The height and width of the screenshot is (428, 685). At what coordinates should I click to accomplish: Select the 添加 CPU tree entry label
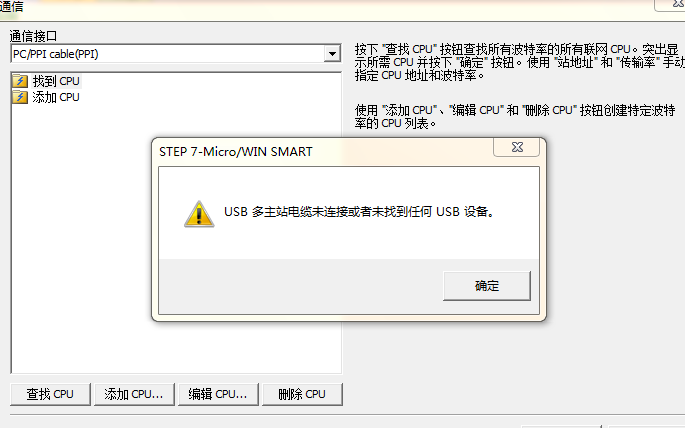[56, 97]
